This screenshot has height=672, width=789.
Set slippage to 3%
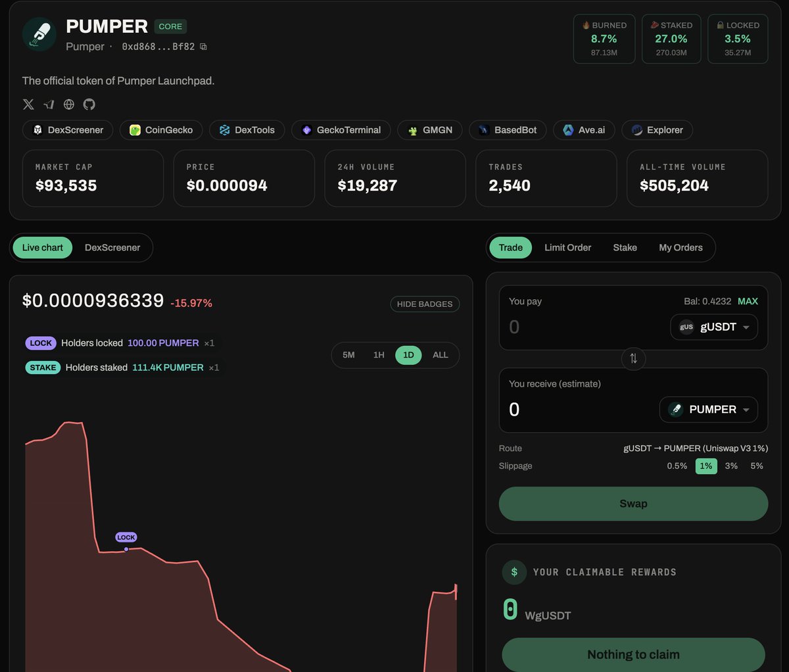coord(731,466)
